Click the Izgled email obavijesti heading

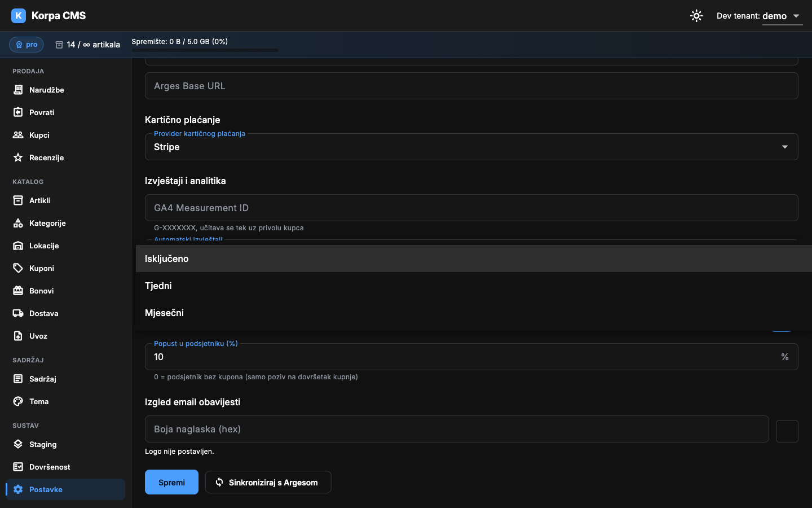(x=192, y=402)
